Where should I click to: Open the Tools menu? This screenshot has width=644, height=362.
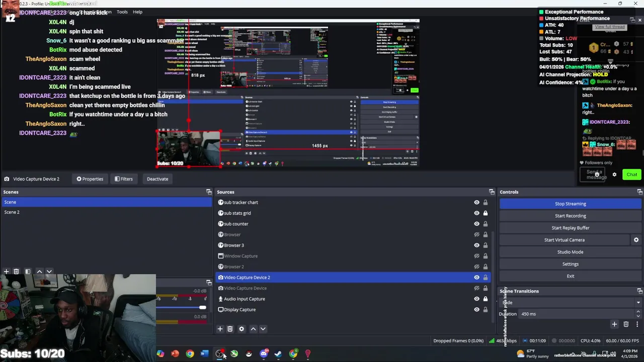tap(122, 12)
